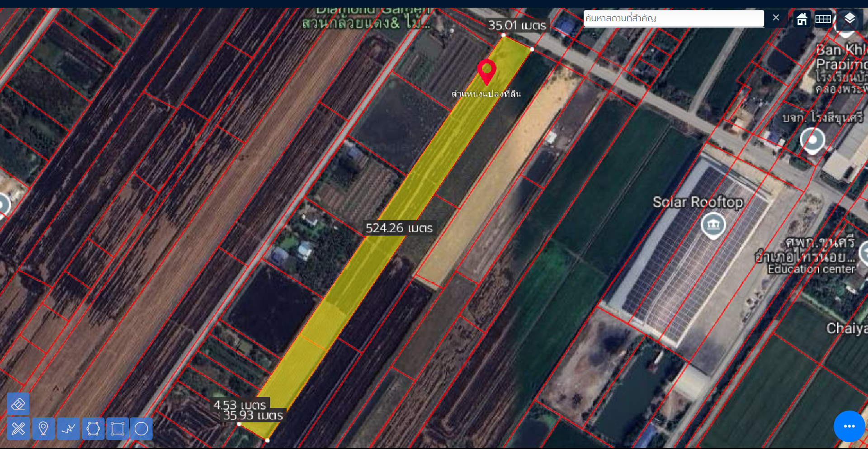This screenshot has width=868, height=449.
Task: Pick the polygon area drawing tool
Action: [x=93, y=428]
